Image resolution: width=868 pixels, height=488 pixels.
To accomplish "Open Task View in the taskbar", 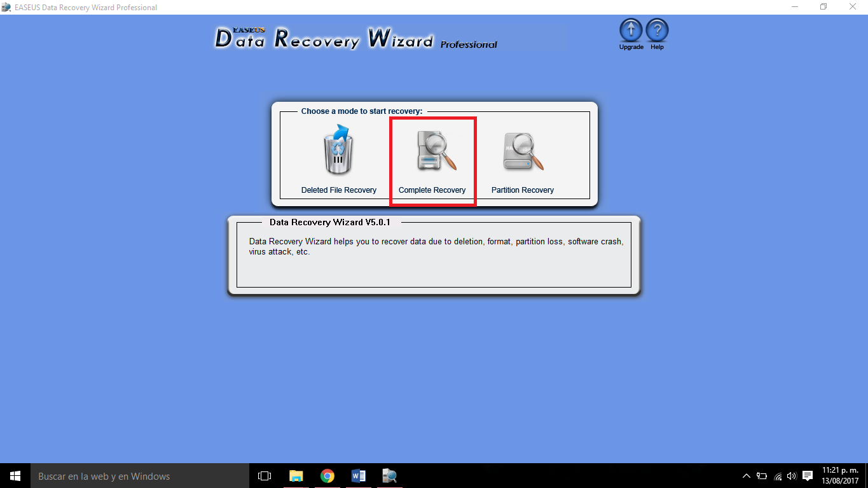I will 265,476.
